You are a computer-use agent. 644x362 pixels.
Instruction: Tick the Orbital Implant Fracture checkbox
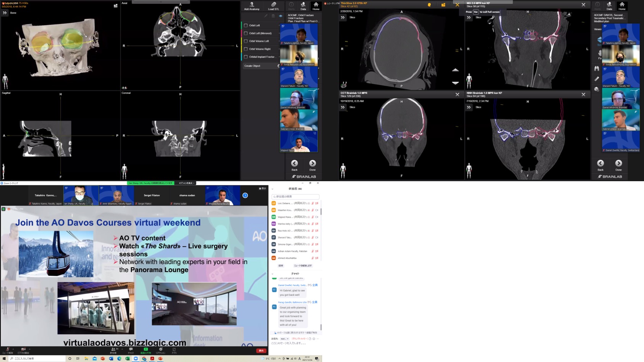tap(246, 57)
